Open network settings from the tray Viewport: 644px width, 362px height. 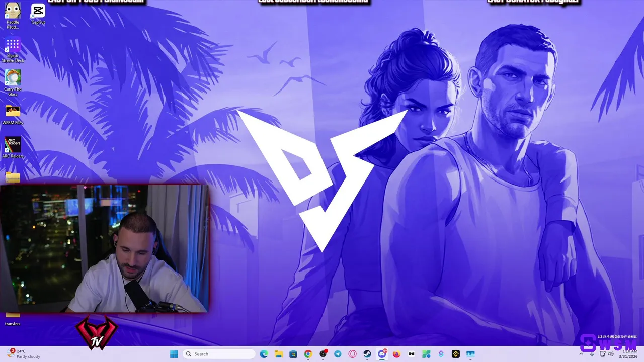click(602, 354)
